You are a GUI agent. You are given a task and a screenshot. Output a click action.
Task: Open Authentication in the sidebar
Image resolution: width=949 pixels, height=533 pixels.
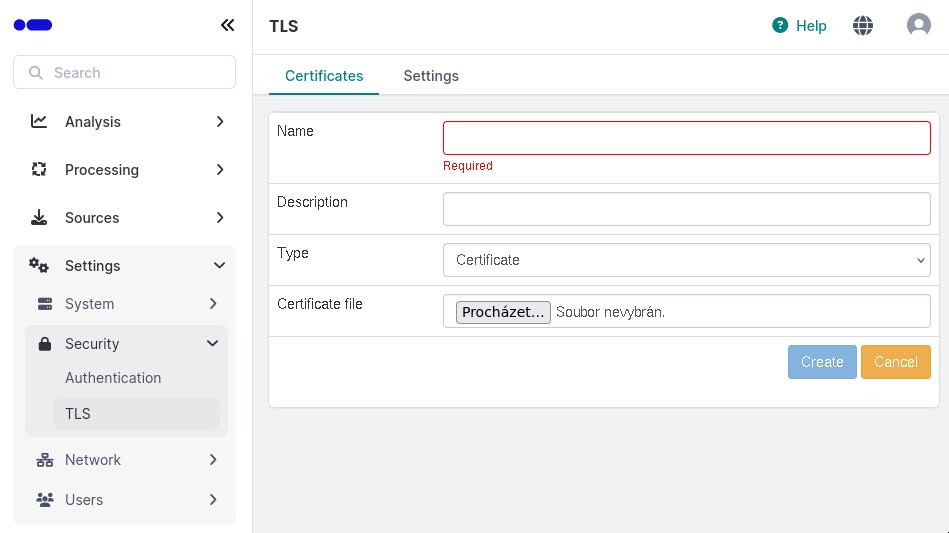[x=113, y=378]
